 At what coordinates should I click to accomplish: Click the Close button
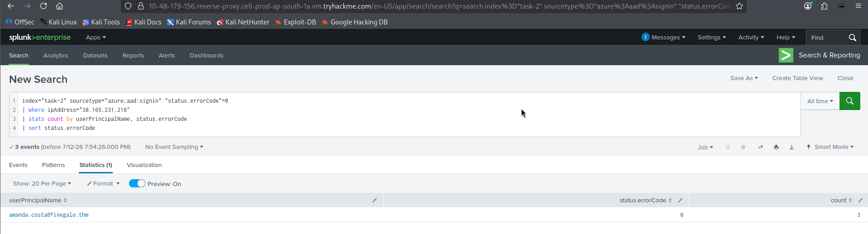845,78
